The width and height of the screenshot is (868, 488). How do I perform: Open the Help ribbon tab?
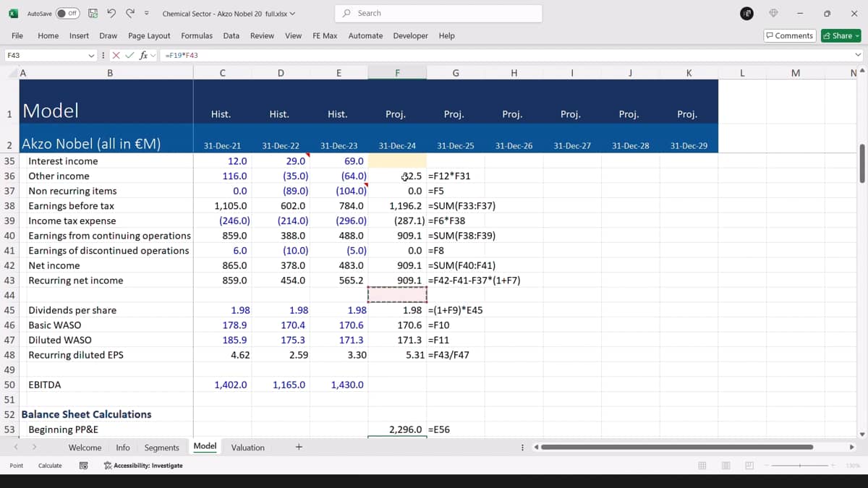click(447, 35)
